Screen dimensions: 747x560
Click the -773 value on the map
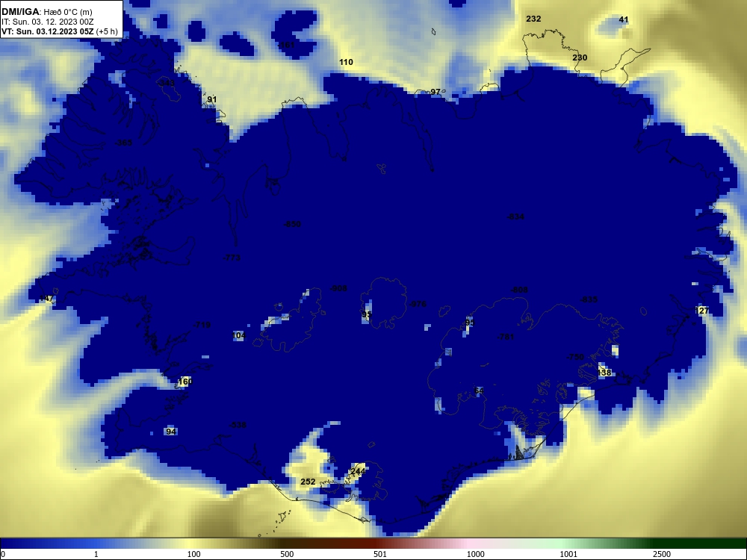click(x=232, y=258)
